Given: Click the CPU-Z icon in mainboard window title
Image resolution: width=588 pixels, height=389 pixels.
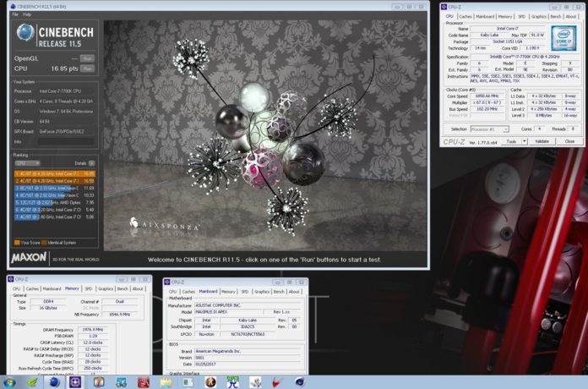Looking at the screenshot, I should (167, 282).
